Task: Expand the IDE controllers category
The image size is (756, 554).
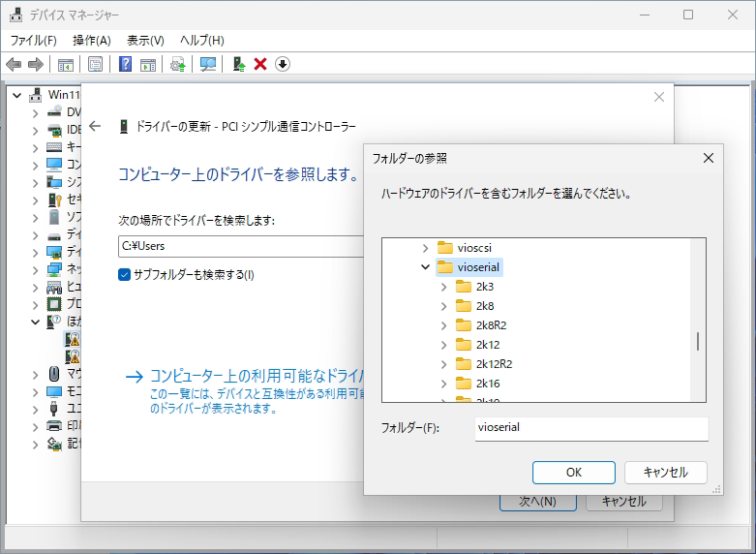Action: coord(35,131)
